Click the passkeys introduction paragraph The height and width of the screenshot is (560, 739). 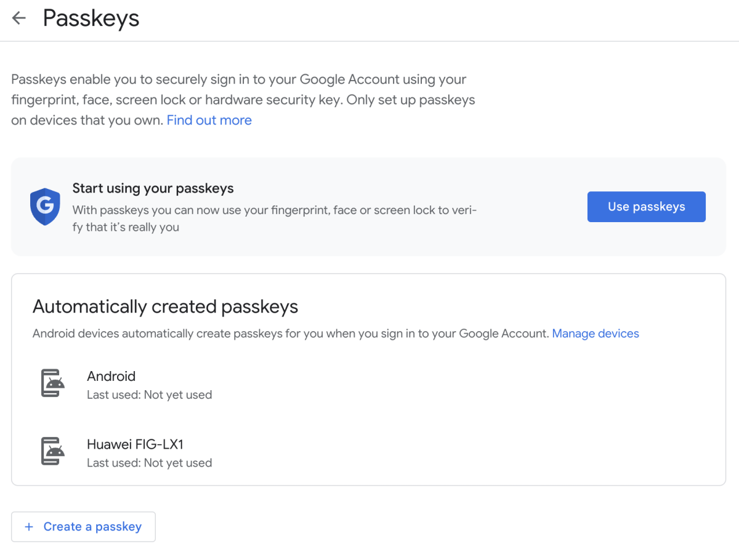pos(243,100)
